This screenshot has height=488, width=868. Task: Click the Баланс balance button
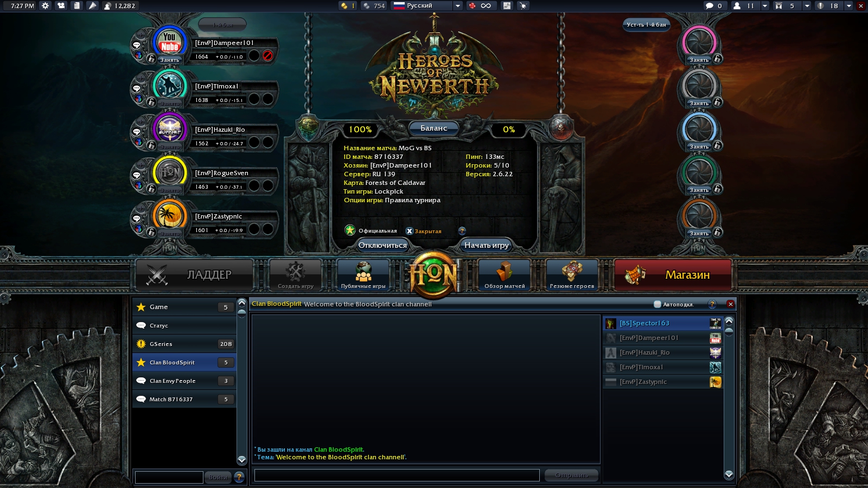click(434, 128)
